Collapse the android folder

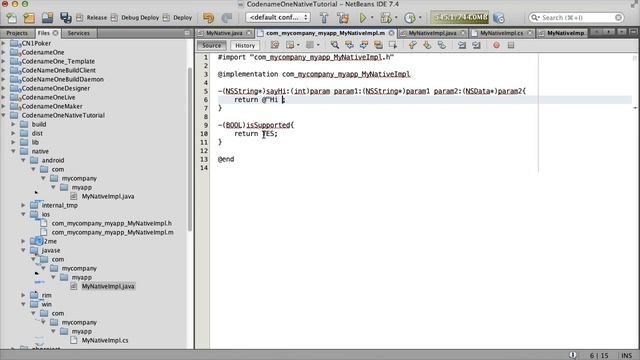click(x=23, y=160)
